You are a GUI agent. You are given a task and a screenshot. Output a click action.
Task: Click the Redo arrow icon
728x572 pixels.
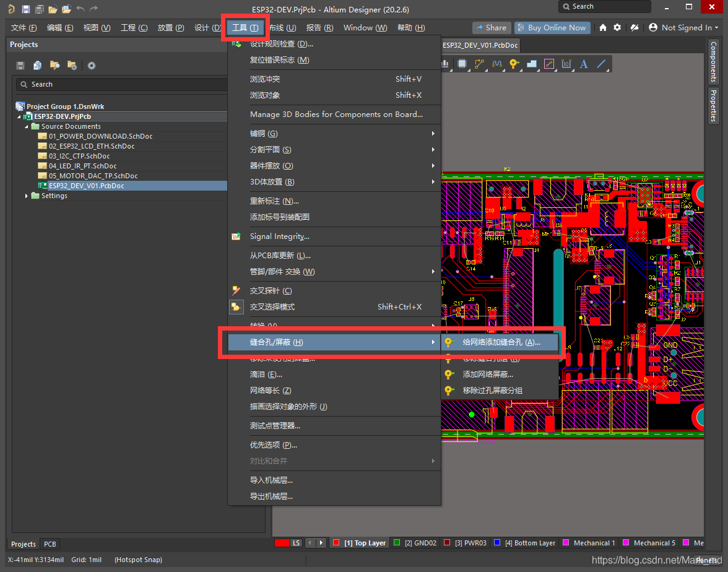pos(94,9)
